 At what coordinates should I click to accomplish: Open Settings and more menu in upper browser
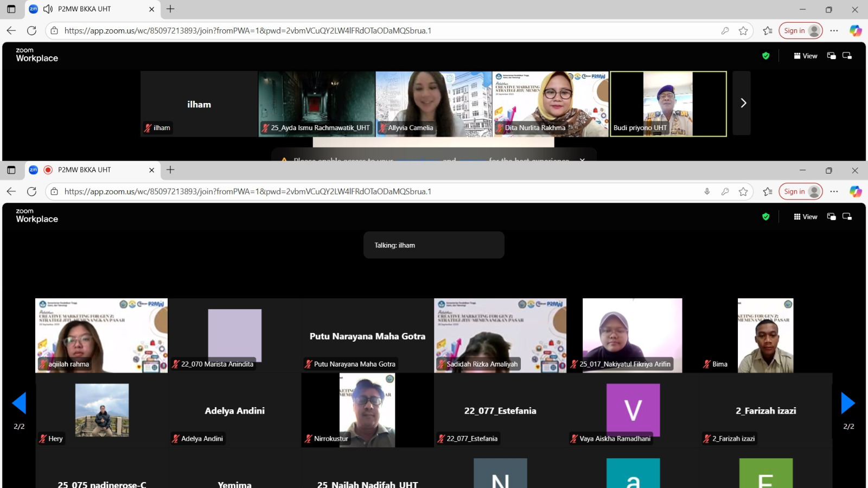coord(834,31)
